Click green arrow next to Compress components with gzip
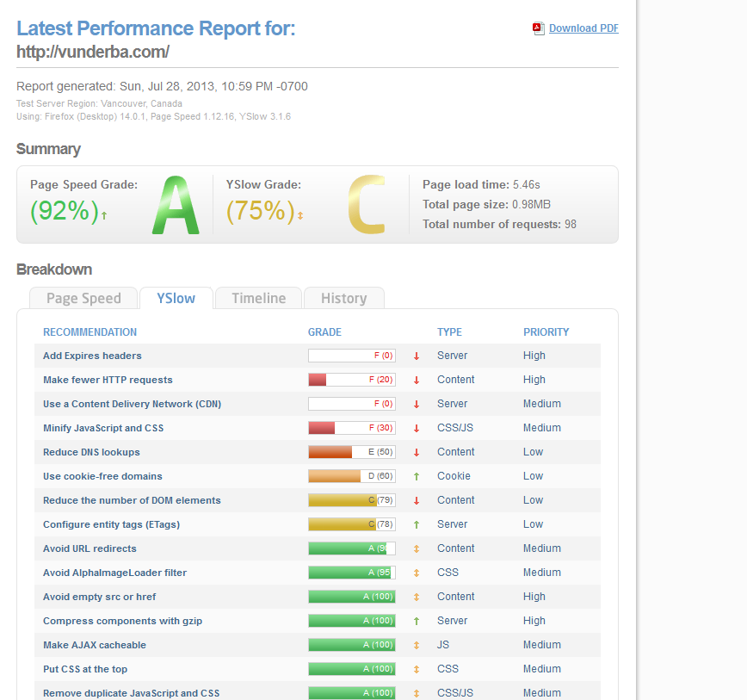This screenshot has width=747, height=700. click(x=417, y=621)
